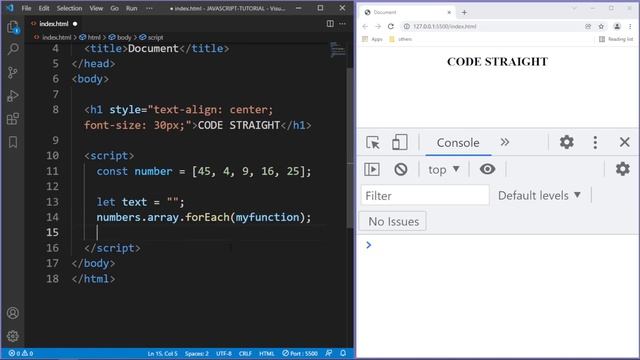Click the Live Server Port: 5500 status
This screenshot has height=360, width=640.
[300, 353]
